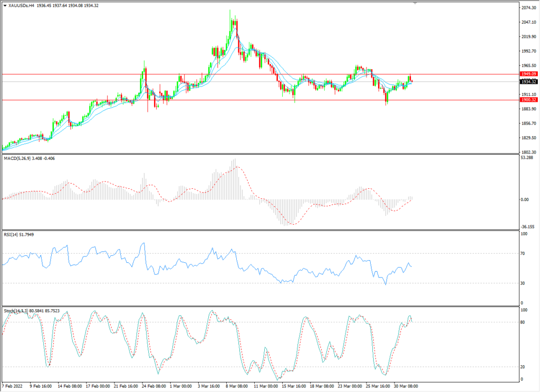Image resolution: width=540 pixels, height=392 pixels.
Task: Click the MACD(5,26,9) indicator label
Action: [17, 158]
